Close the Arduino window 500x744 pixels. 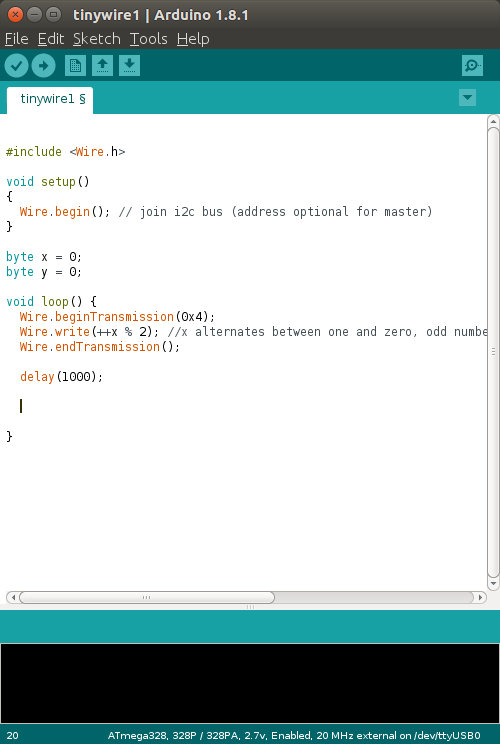[15, 15]
